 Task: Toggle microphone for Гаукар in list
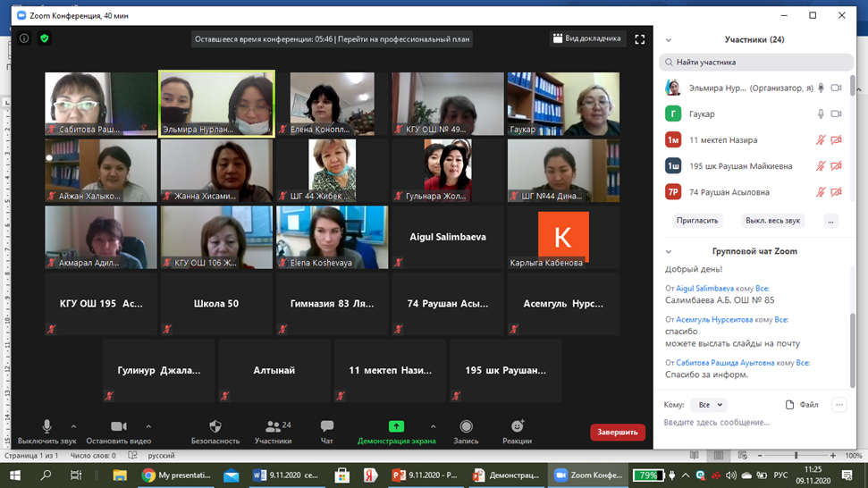(x=821, y=114)
